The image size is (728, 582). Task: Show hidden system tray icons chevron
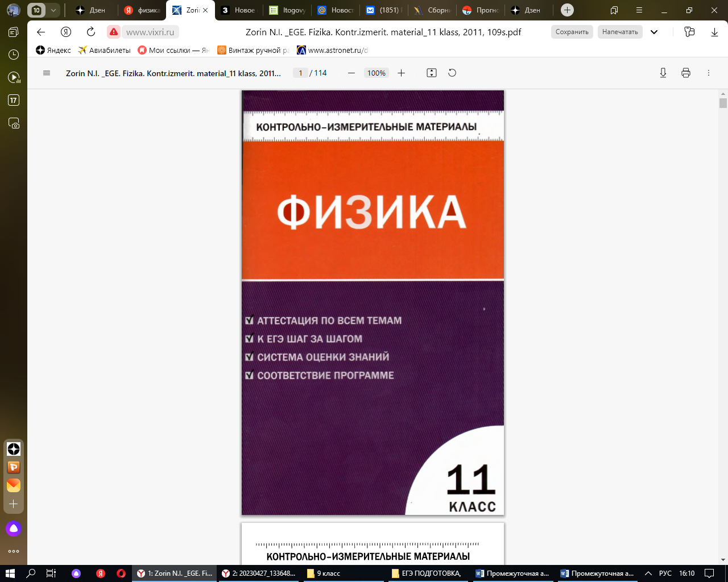pos(648,573)
